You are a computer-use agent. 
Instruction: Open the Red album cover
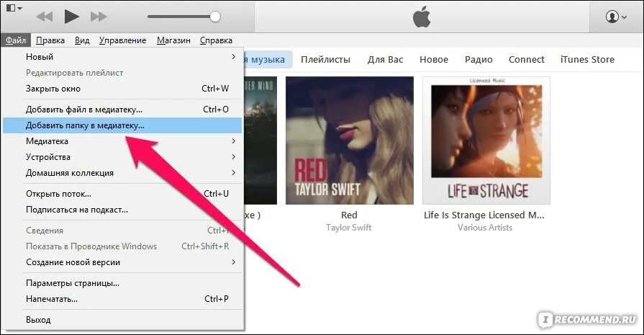click(350, 140)
